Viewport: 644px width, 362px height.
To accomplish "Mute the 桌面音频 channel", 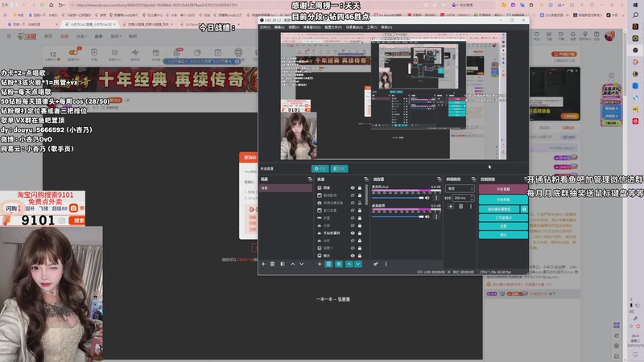I will (x=427, y=216).
